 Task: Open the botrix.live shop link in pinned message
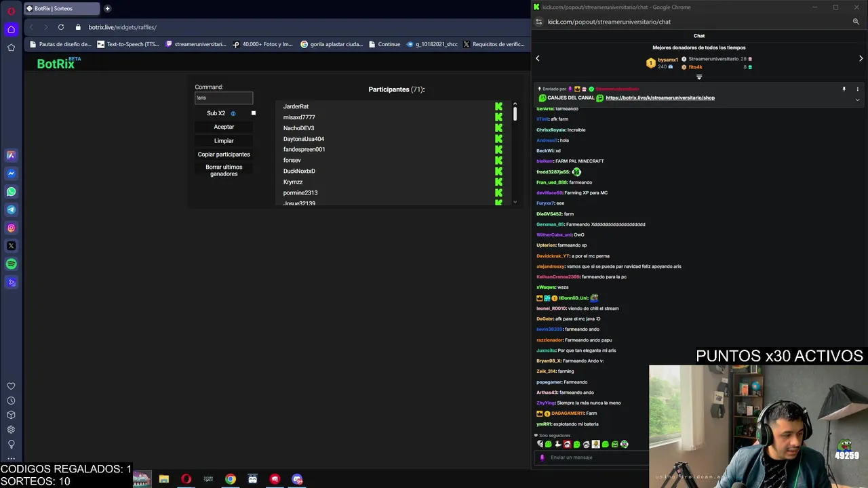[660, 98]
